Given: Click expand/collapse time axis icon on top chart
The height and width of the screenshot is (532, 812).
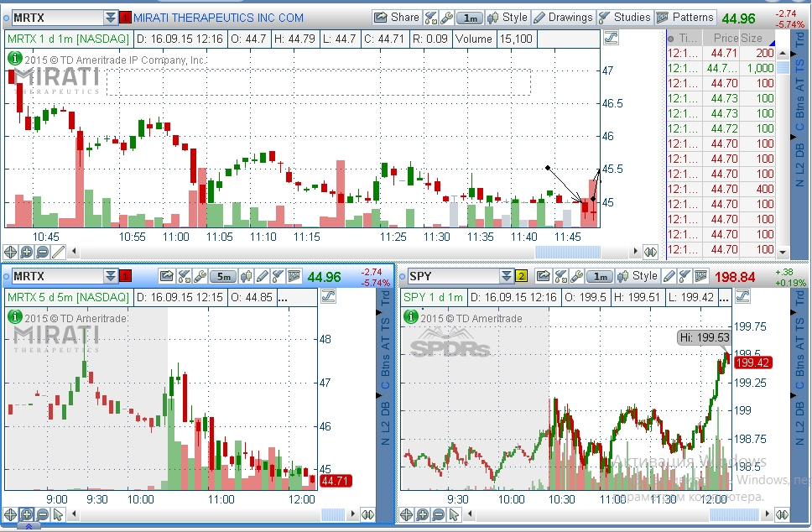Looking at the screenshot, I should point(650,253).
